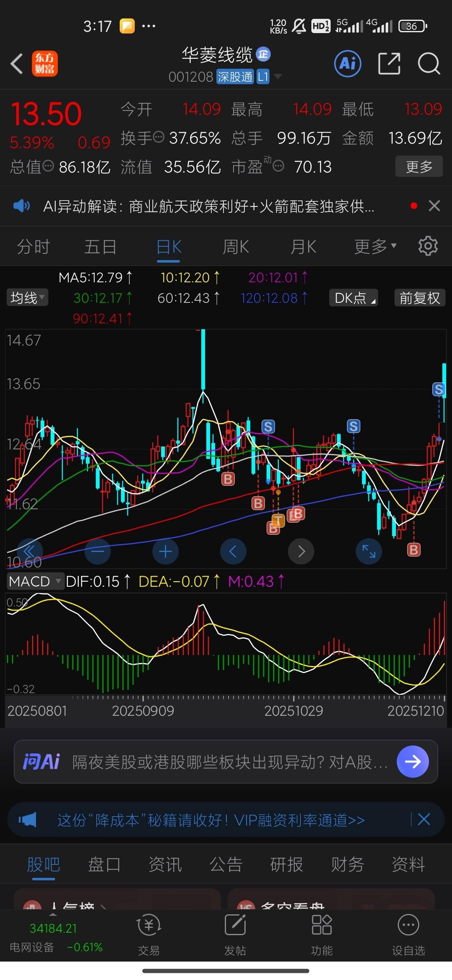Tap the VIP promo megaphone icon
This screenshot has height=980, width=452.
pyautogui.click(x=28, y=820)
